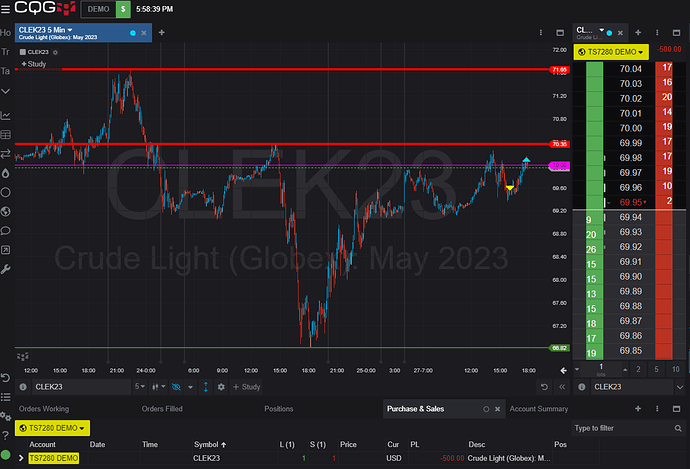Click the white left arrow on time axis
Screen dimensions: 690x469
(x=563, y=370)
